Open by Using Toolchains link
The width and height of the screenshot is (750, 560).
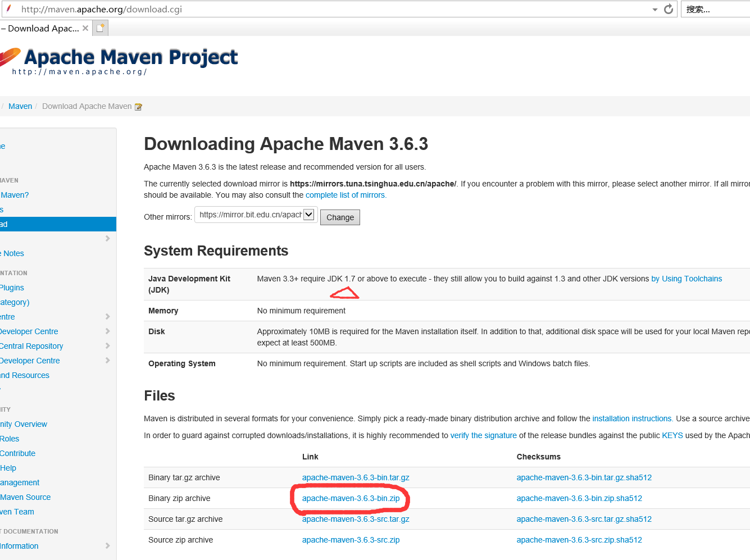[x=687, y=279]
